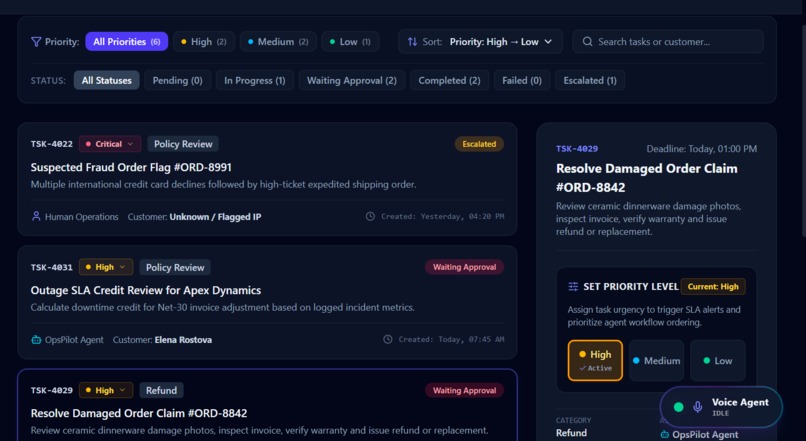
Task: Set priority level to Low in details panel
Action: tap(718, 360)
